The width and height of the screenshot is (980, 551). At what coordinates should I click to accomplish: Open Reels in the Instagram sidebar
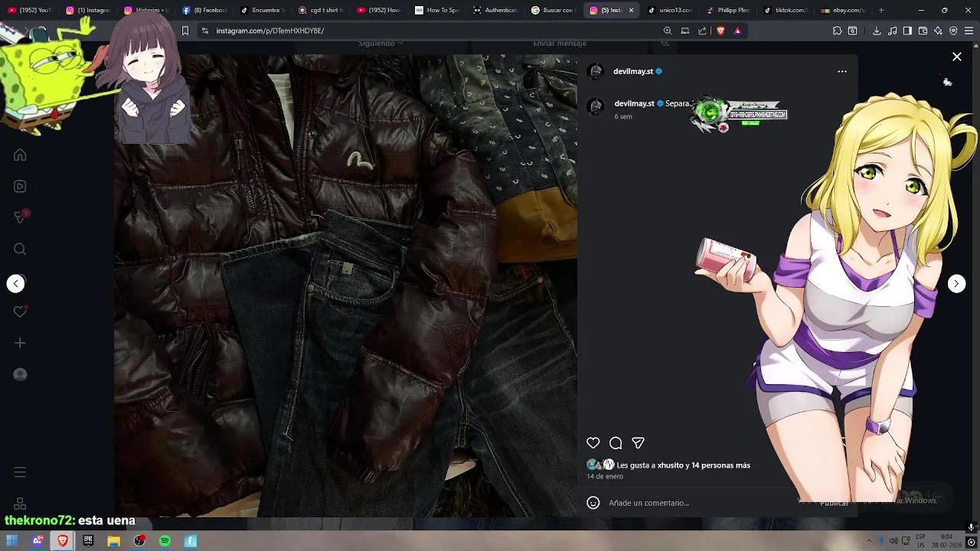click(x=20, y=186)
